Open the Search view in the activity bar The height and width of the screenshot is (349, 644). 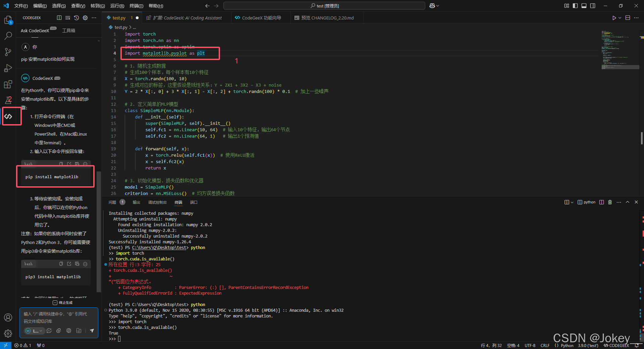click(8, 36)
